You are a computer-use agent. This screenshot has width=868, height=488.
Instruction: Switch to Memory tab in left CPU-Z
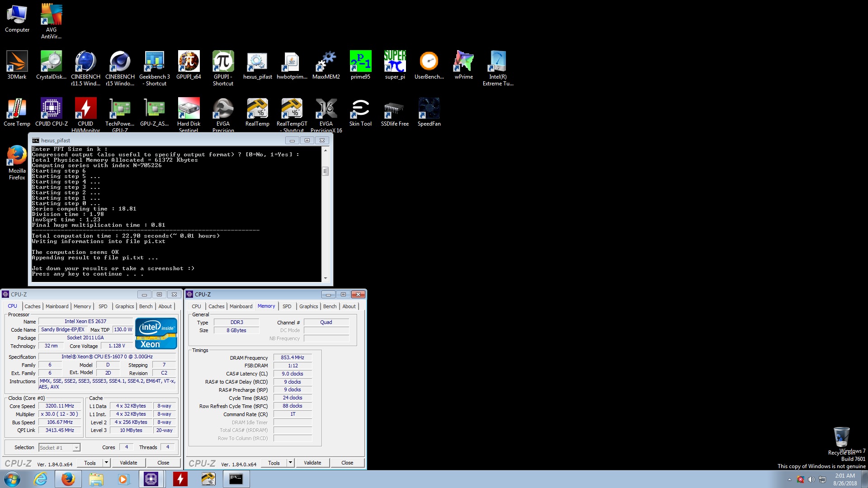[82, 306]
